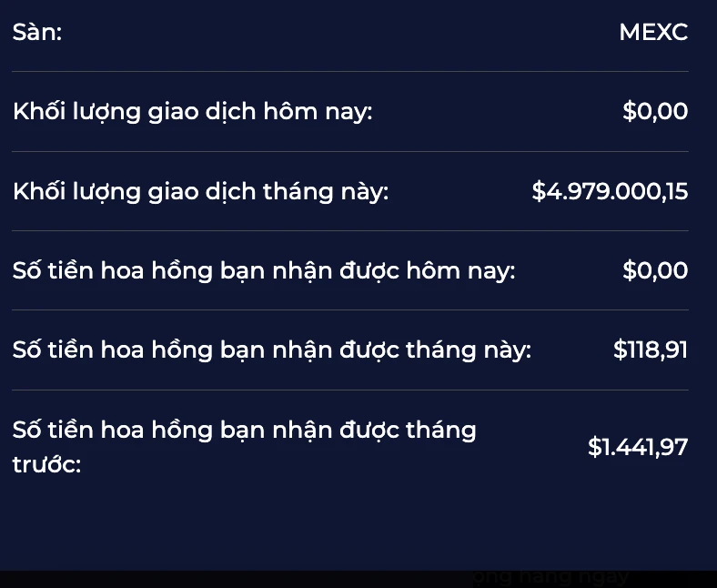Click divider below today's commission row
The width and height of the screenshot is (717, 588).
[350, 310]
